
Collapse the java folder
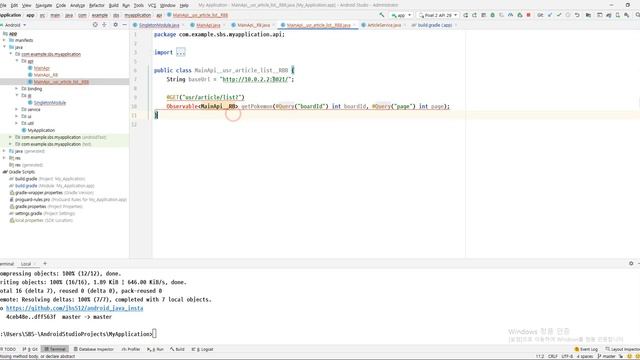pyautogui.click(x=4, y=47)
